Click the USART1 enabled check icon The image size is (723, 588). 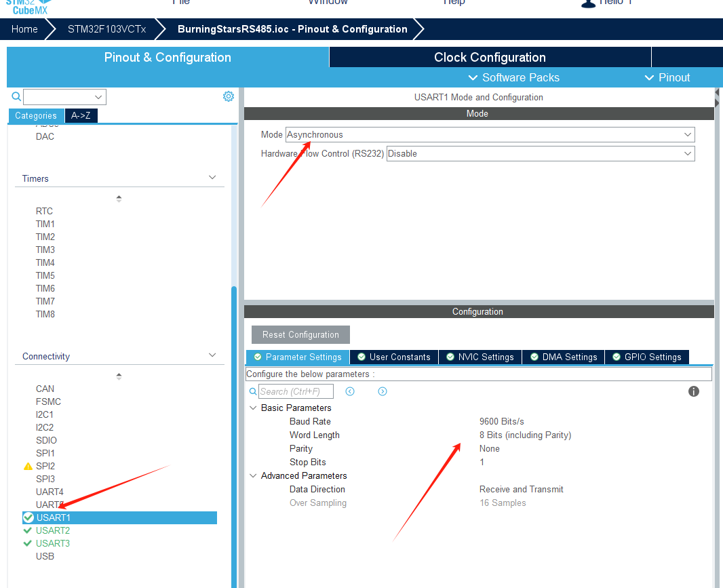click(28, 517)
